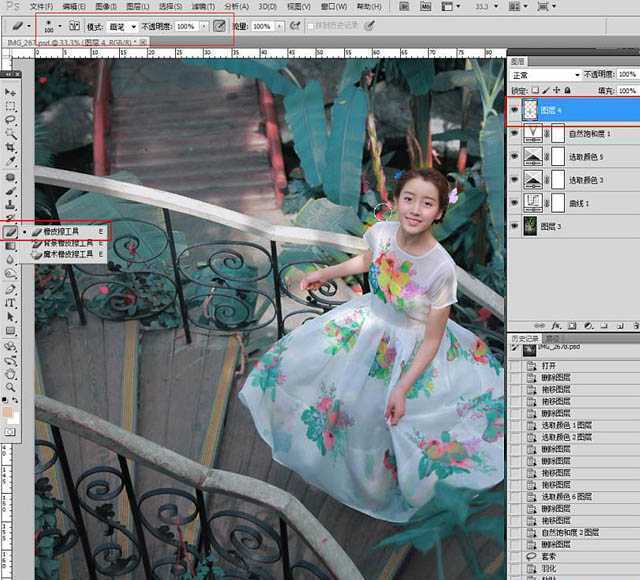The width and height of the screenshot is (640, 580).
Task: Open the zoom level 33.3 dropdown
Action: 496,6
